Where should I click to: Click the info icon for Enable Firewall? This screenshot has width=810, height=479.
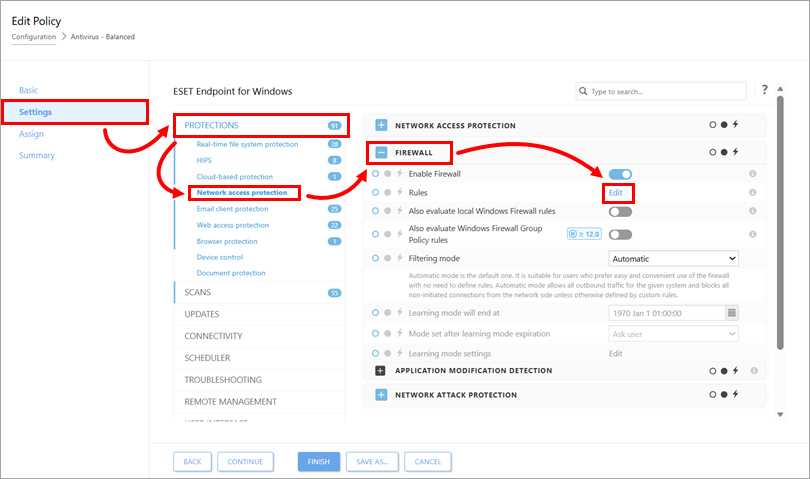(x=752, y=174)
